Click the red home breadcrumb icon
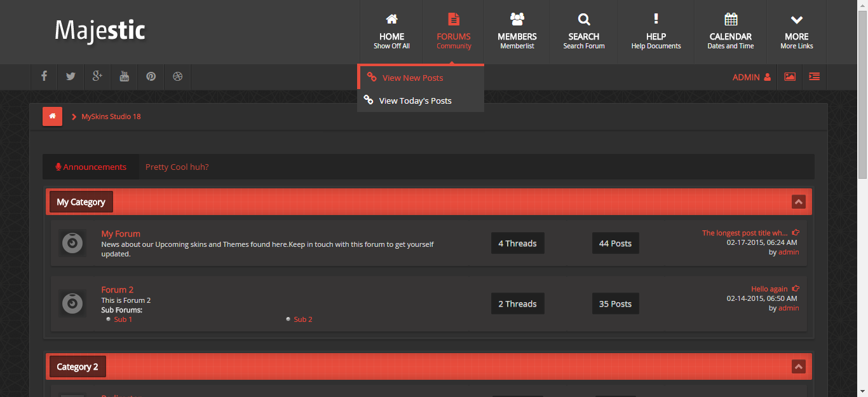The height and width of the screenshot is (397, 868). pyautogui.click(x=52, y=116)
